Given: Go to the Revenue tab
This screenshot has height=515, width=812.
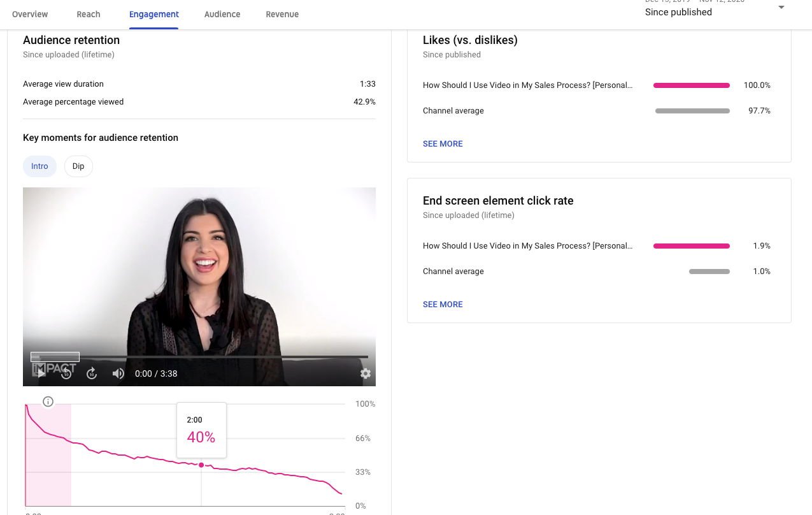Looking at the screenshot, I should click(x=282, y=14).
